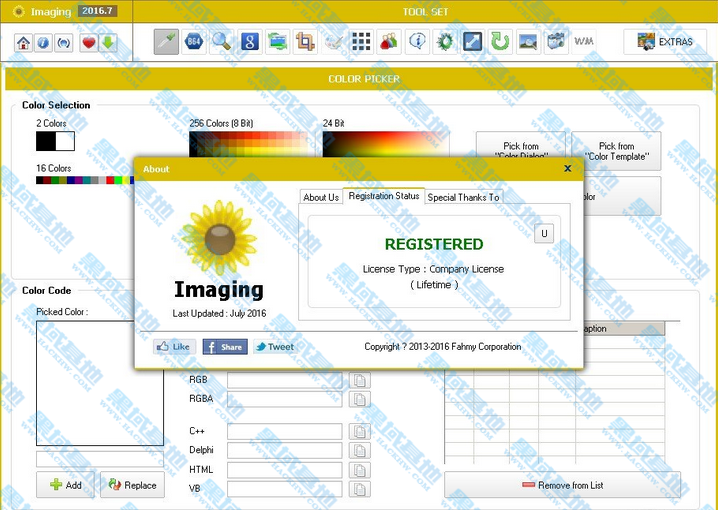
Task: Pick white from the 2 Colors swatch
Action: click(65, 141)
